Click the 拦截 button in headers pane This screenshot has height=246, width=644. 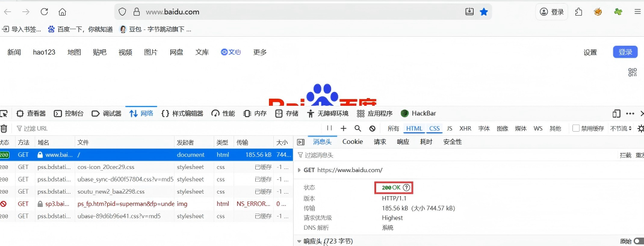[625, 155]
